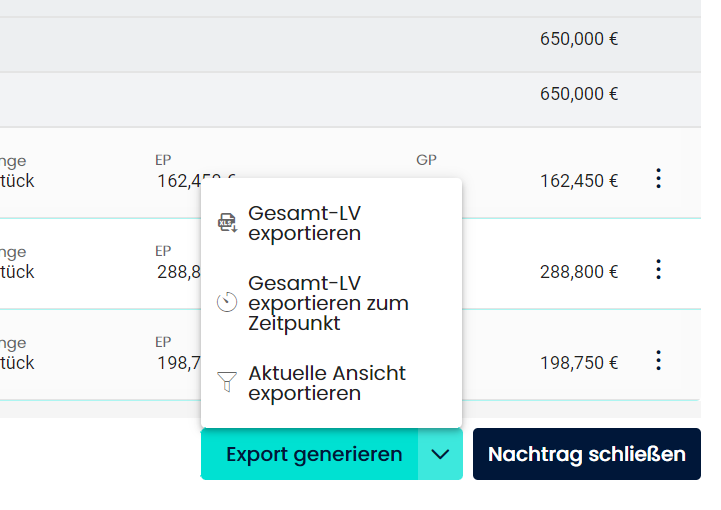
Task: Click the 162,450 € row total value
Action: pyautogui.click(x=578, y=181)
